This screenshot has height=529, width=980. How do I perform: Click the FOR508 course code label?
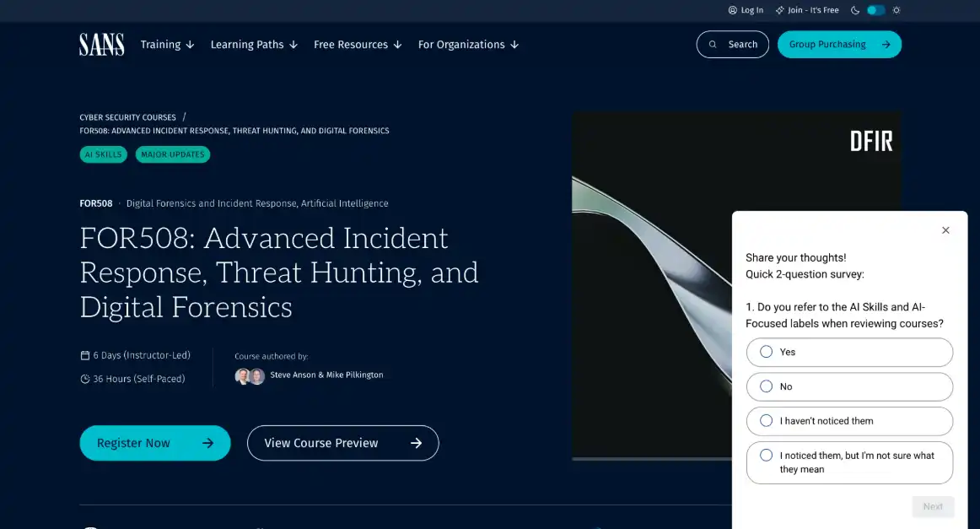coord(96,203)
